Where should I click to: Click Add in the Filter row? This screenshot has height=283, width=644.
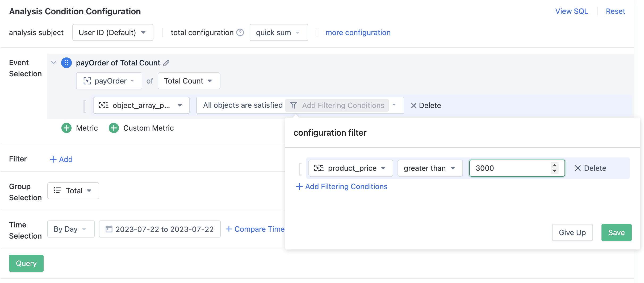(61, 159)
